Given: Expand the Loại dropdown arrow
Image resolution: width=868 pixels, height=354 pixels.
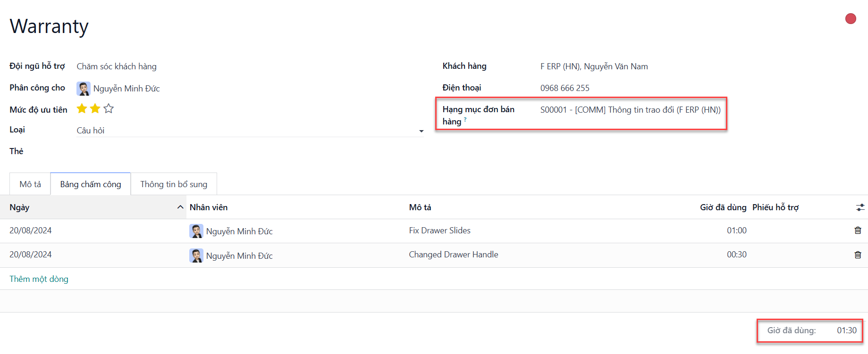Looking at the screenshot, I should pyautogui.click(x=421, y=131).
